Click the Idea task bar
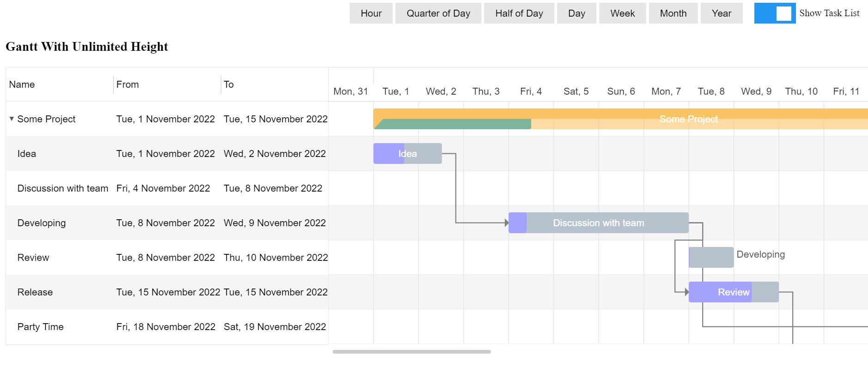The height and width of the screenshot is (367, 868). point(407,153)
